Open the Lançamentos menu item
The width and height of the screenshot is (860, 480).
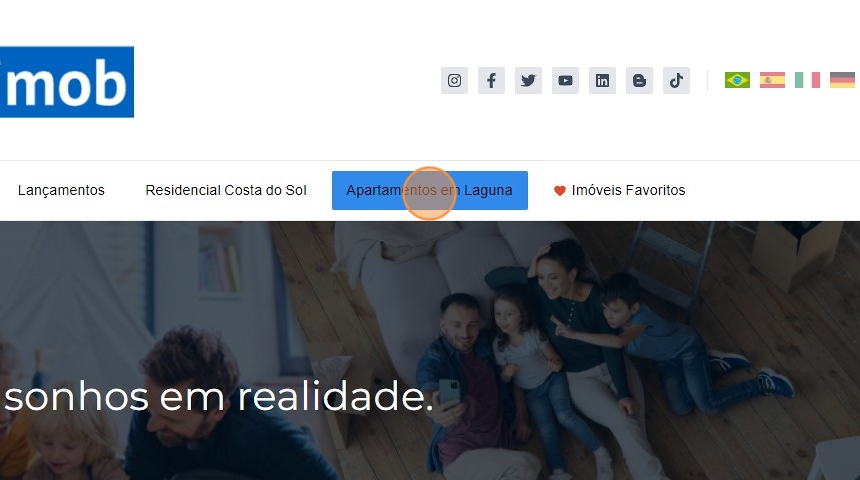tap(61, 190)
